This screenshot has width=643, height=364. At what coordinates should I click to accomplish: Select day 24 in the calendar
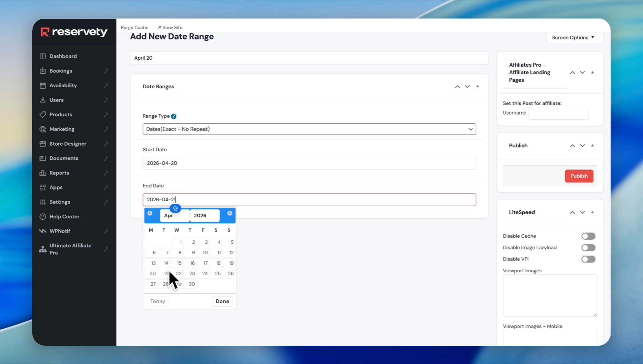click(x=205, y=273)
